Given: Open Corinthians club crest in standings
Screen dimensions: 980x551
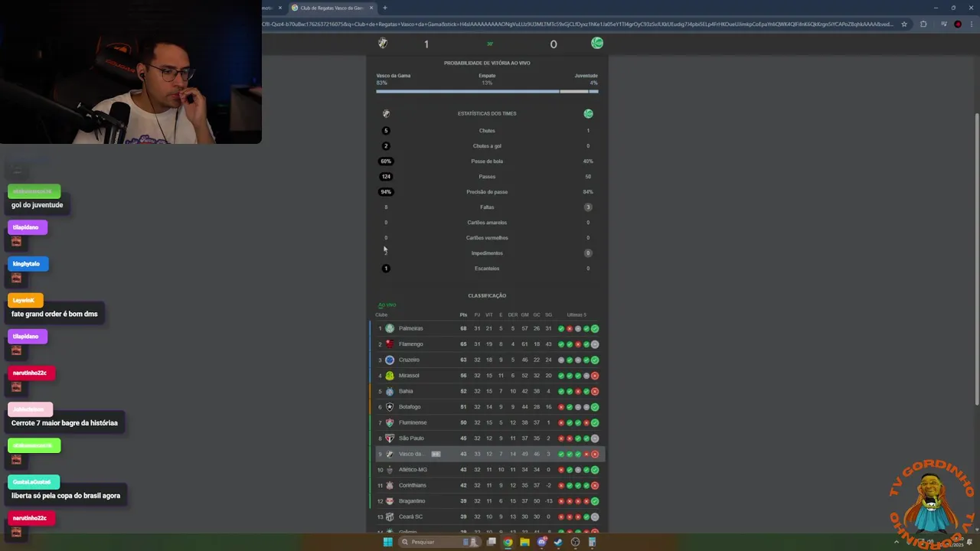Looking at the screenshot, I should 390,485.
